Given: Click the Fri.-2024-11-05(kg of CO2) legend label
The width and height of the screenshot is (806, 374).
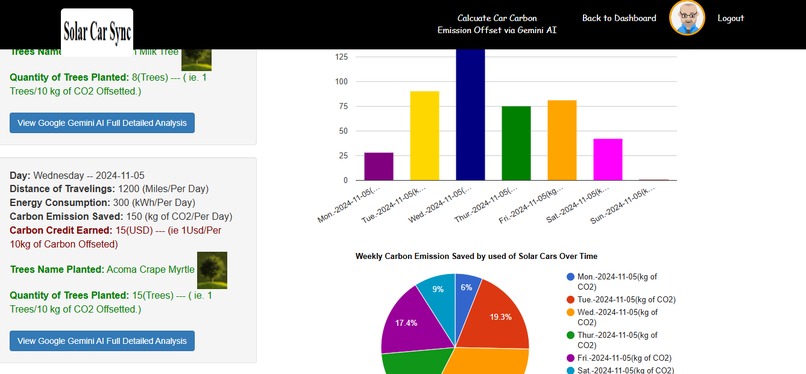Looking at the screenshot, I should click(x=624, y=358).
